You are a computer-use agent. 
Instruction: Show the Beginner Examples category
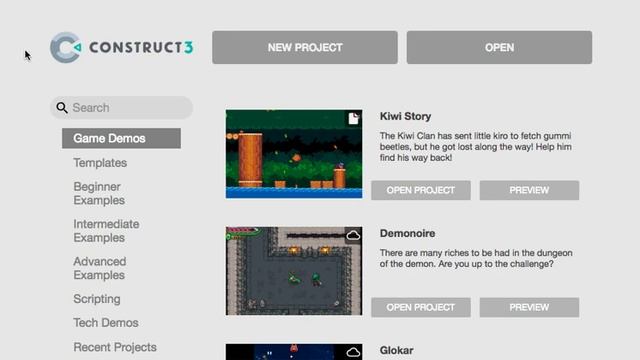99,193
